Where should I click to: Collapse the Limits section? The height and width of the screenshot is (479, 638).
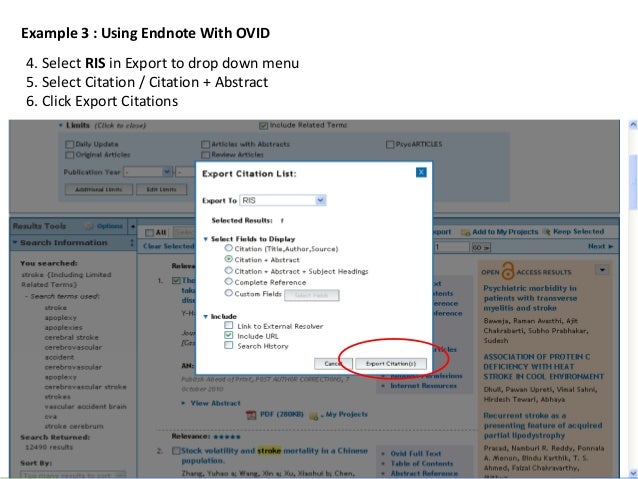click(61, 125)
